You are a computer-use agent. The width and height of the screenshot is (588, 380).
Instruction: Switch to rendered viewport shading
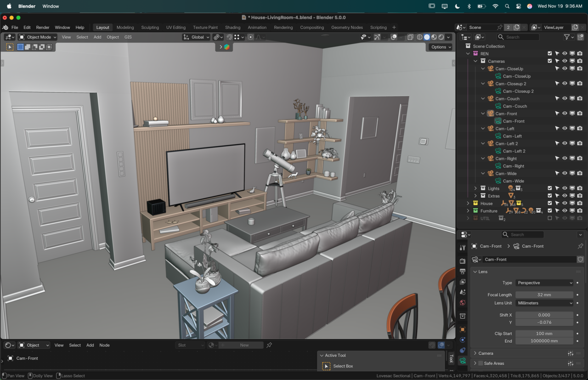(441, 37)
